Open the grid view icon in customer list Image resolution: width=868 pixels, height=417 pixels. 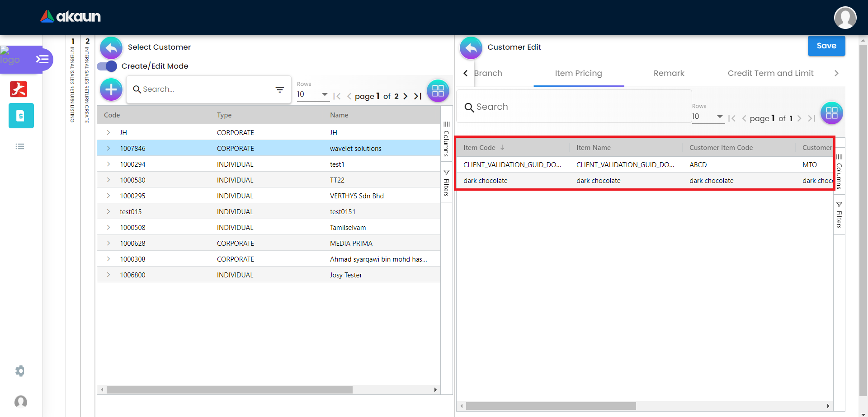pyautogui.click(x=438, y=91)
